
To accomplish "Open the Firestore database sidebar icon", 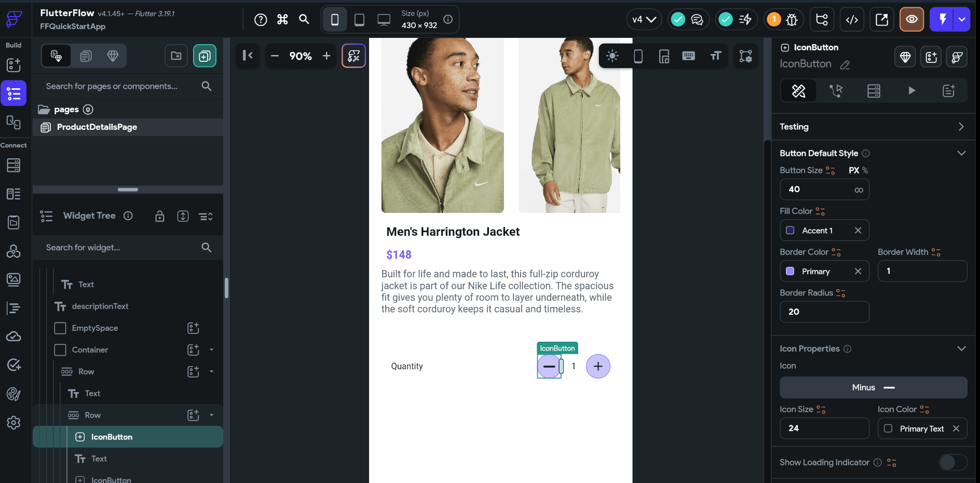I will coord(13,165).
